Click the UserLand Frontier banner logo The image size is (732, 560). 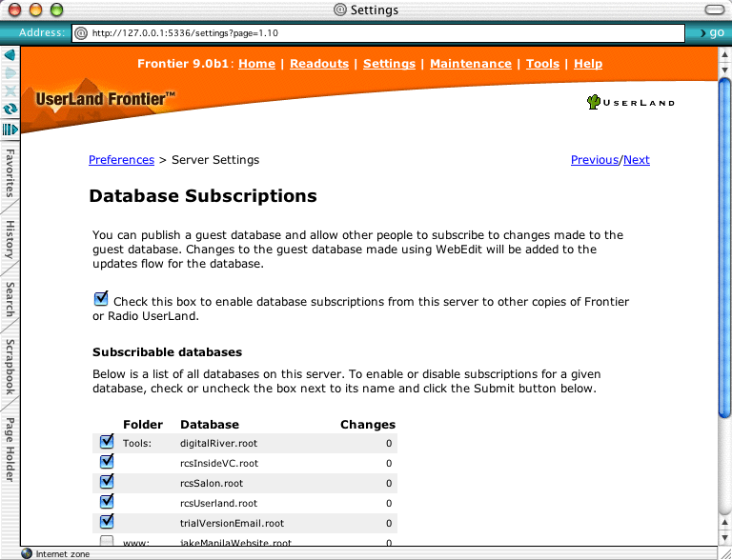106,99
